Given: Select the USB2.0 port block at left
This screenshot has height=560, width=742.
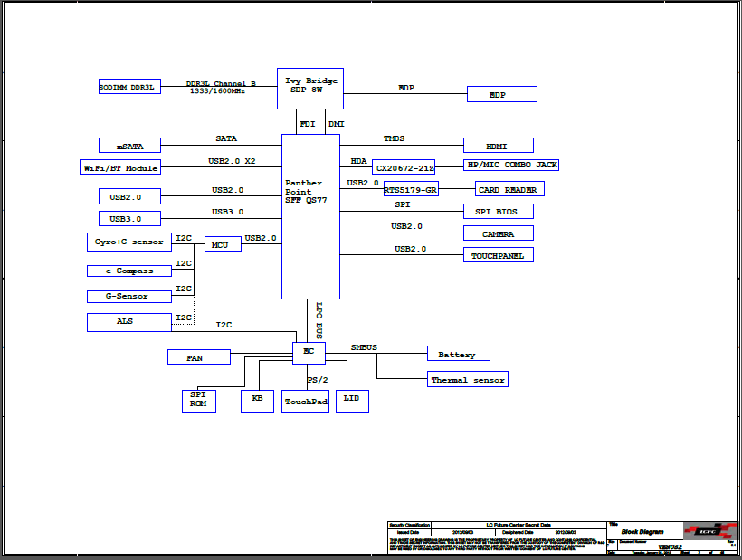Looking at the screenshot, I should 129,196.
